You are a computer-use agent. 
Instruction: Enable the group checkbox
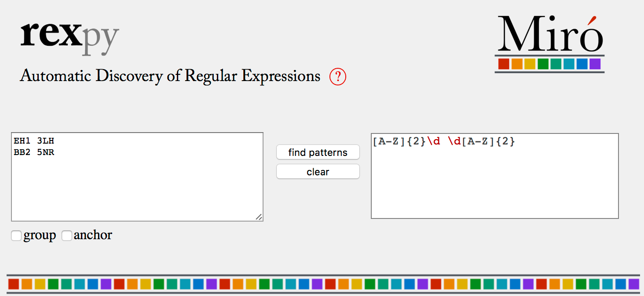(16, 236)
